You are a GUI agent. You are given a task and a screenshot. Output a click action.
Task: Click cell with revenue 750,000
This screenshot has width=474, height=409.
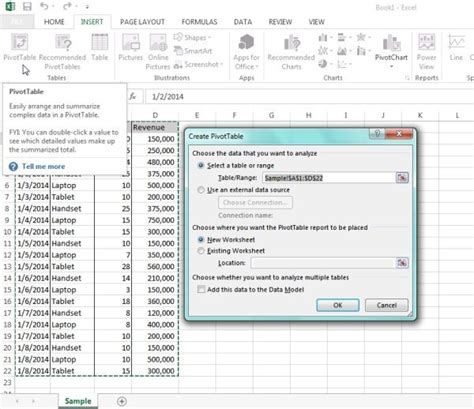(155, 220)
